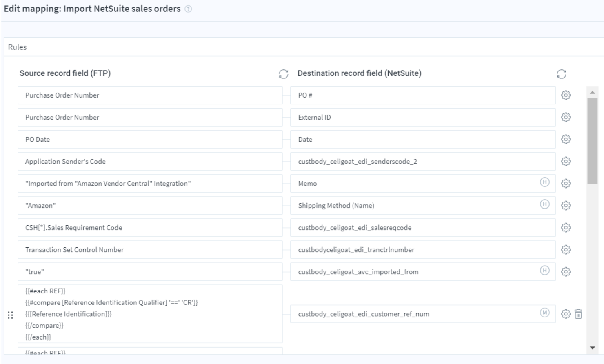
Task: Click H badge on Shipping Method row
Action: tap(544, 204)
